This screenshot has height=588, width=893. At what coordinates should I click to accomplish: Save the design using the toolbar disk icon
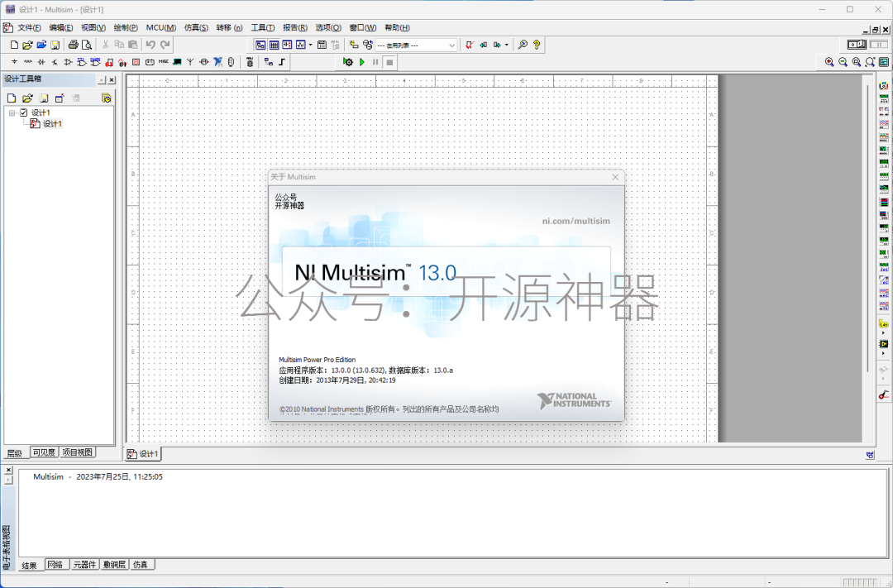pos(55,45)
